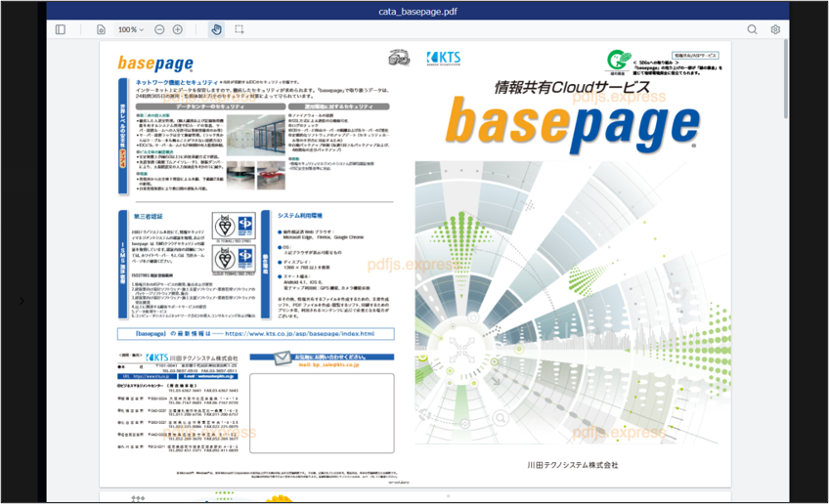
Task: Click the green SDGs mark logo
Action: coord(619,61)
